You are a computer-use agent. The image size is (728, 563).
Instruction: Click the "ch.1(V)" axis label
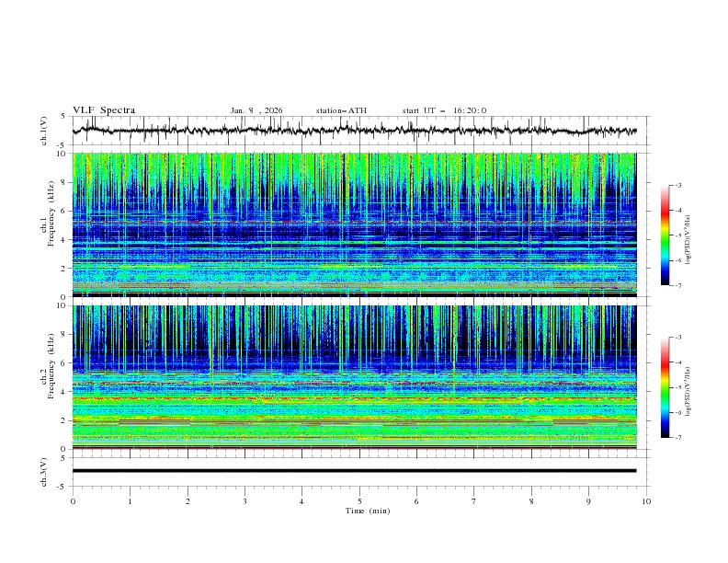tap(44, 131)
